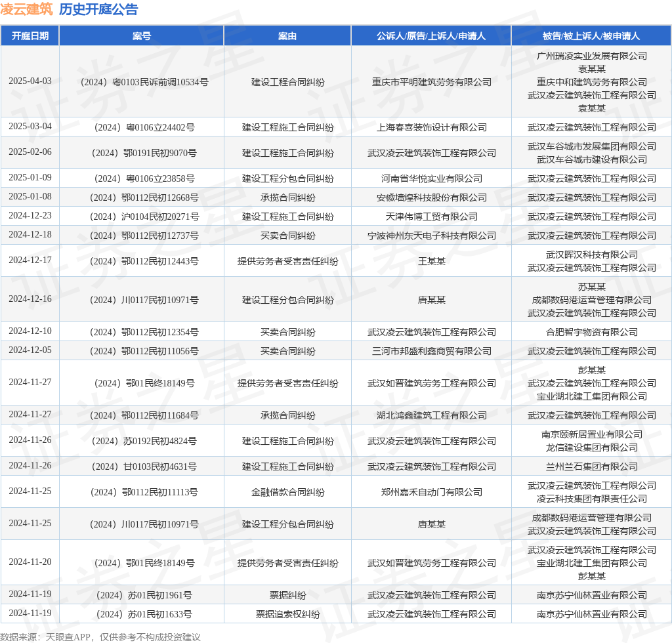
Task: Click the 案号 column header
Action: pyautogui.click(x=142, y=36)
